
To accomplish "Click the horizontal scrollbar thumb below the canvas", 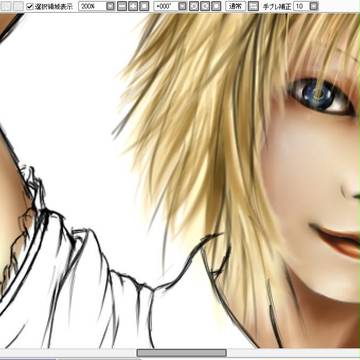I will click(x=182, y=353).
